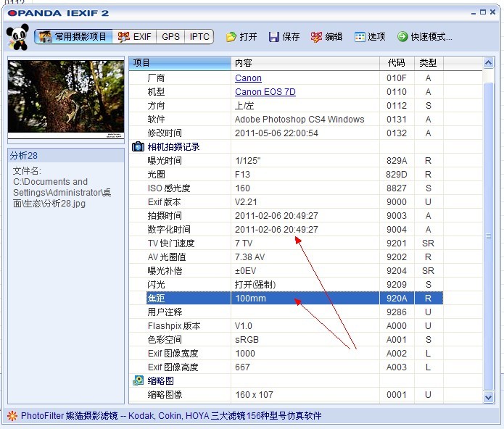Click the 代码 column header
The image size is (504, 429).
click(397, 63)
